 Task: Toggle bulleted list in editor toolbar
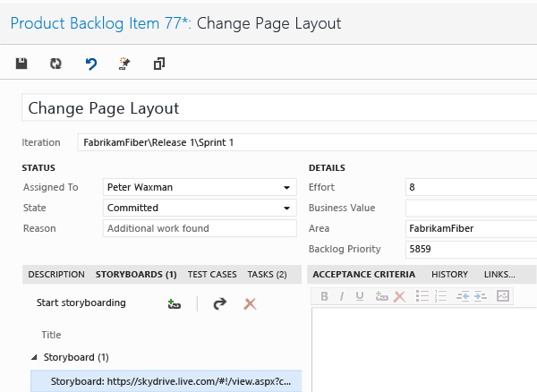pos(422,296)
